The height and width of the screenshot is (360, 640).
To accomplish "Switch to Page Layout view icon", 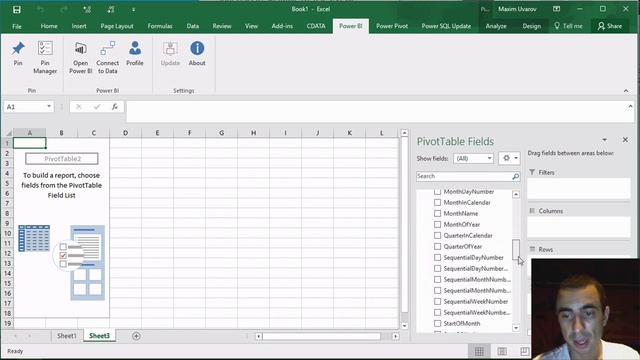I will (502, 351).
